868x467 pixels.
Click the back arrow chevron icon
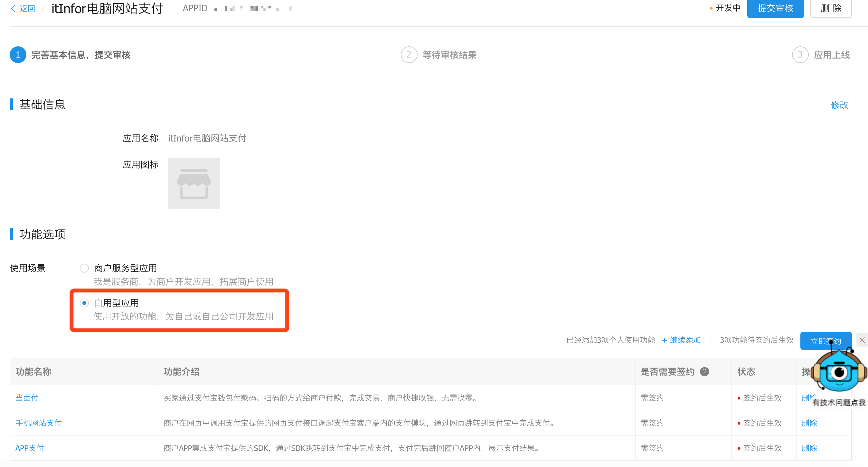pos(14,8)
